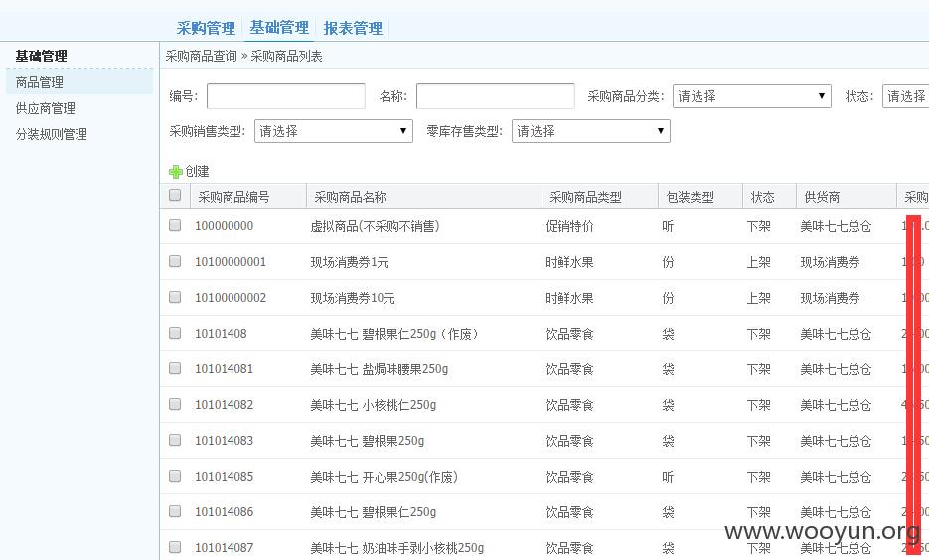Click the 基础管理 sidebar heading
Screen dimensions: 929x560
coord(41,57)
